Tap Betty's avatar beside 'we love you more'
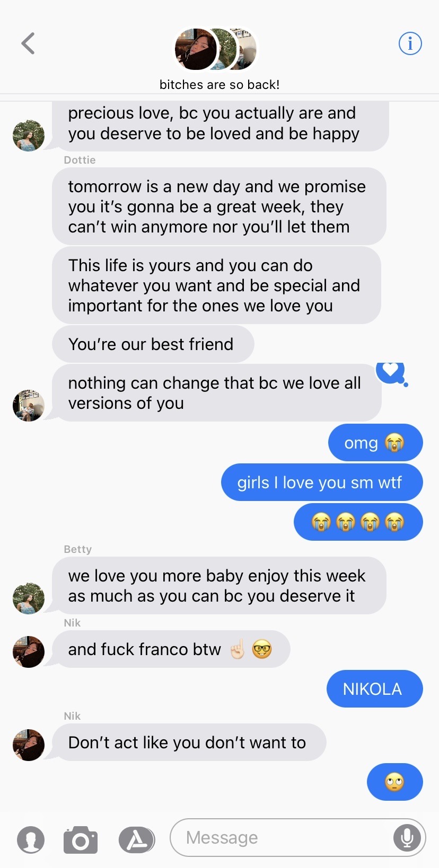Screen dimensions: 439x868 (x=29, y=598)
